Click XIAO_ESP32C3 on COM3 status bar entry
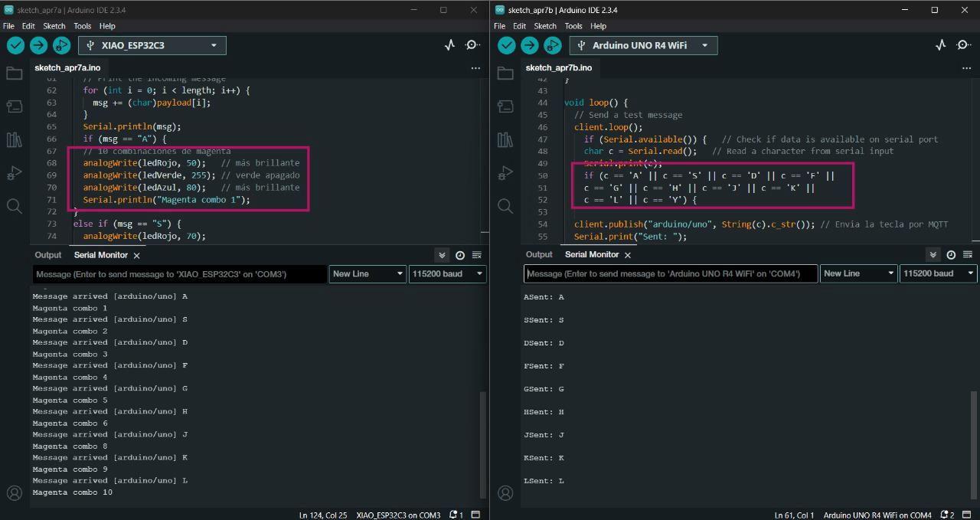Image resolution: width=980 pixels, height=520 pixels. tap(398, 515)
